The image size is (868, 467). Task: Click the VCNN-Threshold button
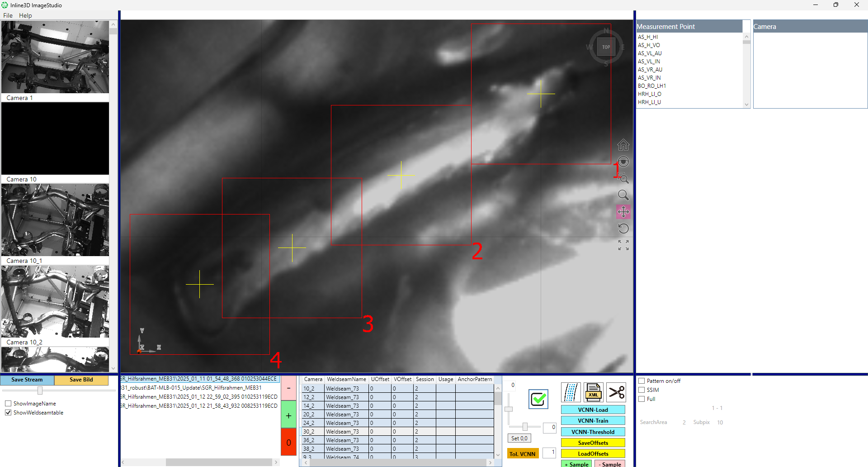[x=593, y=432]
